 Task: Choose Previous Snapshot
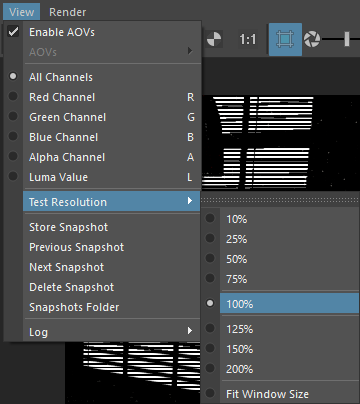point(112,247)
